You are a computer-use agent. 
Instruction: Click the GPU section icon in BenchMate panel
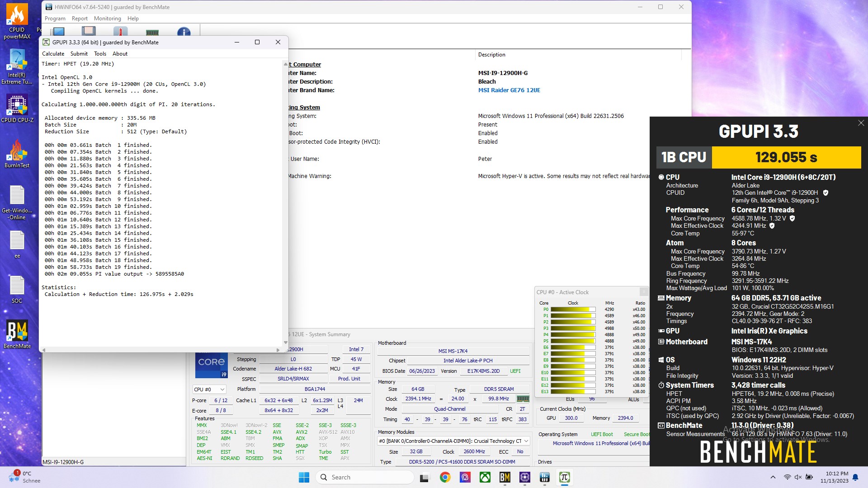click(x=661, y=331)
